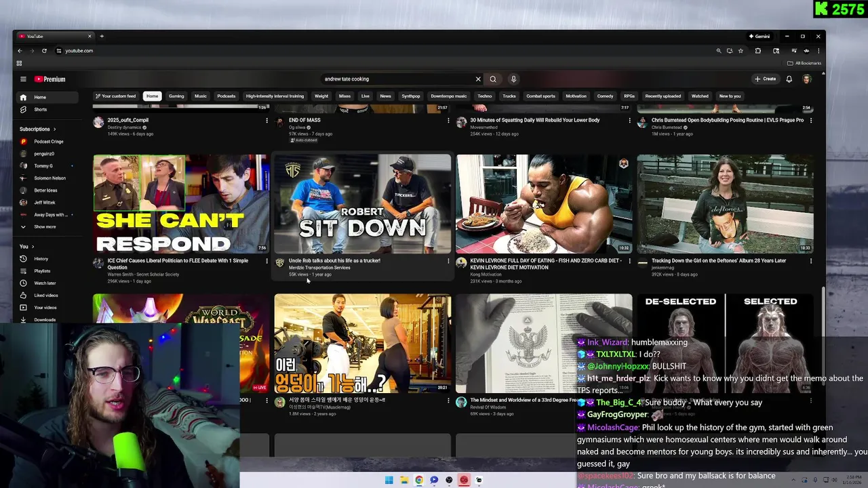This screenshot has height=488, width=868.
Task: Play Deftones girl bench video thumbnail
Action: pyautogui.click(x=725, y=204)
